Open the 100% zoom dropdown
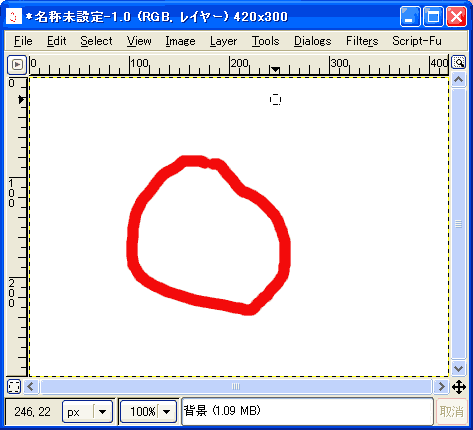This screenshot has height=430, width=473. (x=148, y=412)
